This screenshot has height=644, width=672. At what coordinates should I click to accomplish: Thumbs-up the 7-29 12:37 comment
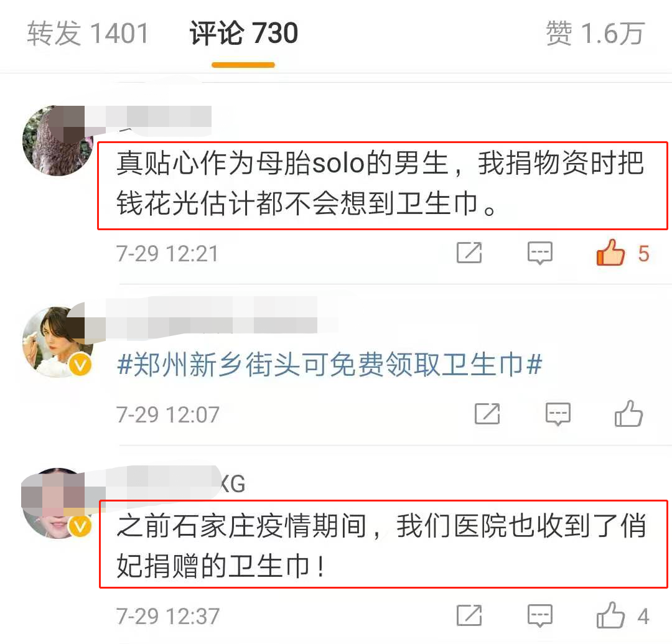(611, 616)
